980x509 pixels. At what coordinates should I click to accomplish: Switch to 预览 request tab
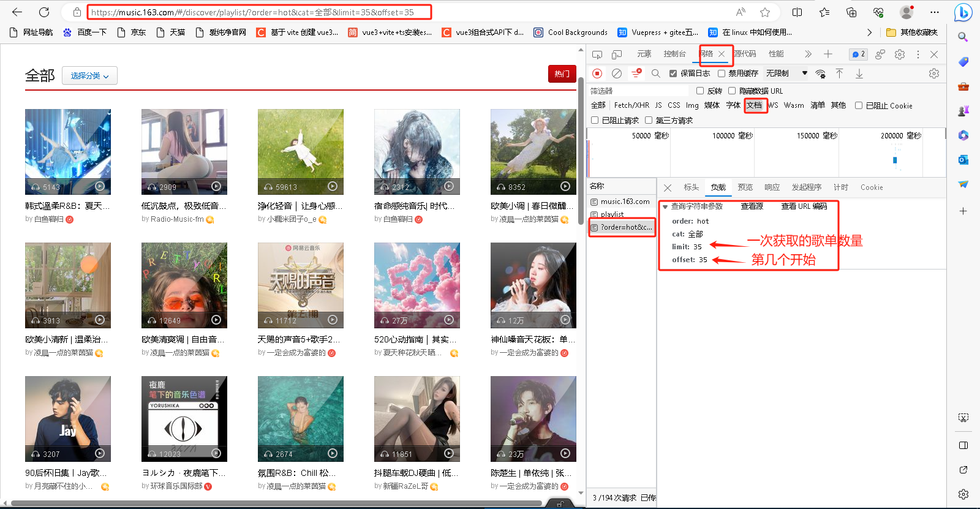(x=745, y=187)
